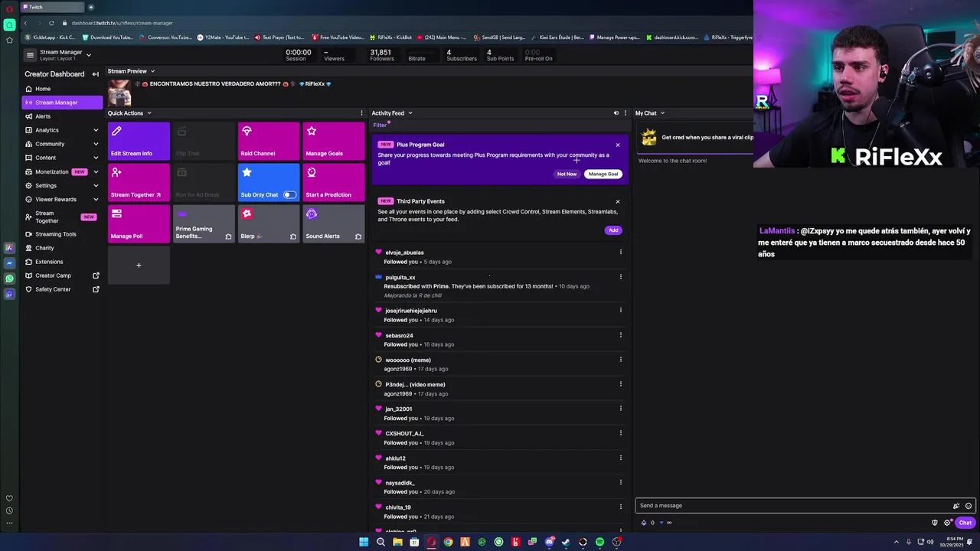Image resolution: width=980 pixels, height=551 pixels.
Task: Open the Quick Actions panel dropdown
Action: [x=149, y=113]
